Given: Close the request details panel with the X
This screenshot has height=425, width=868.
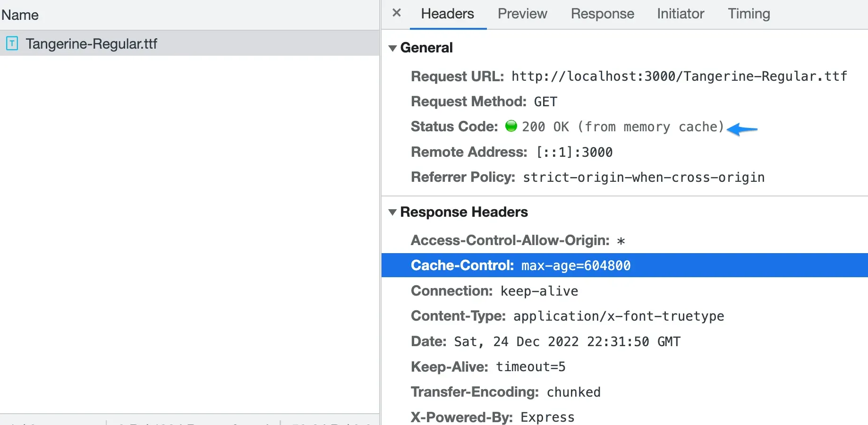Looking at the screenshot, I should click(396, 13).
